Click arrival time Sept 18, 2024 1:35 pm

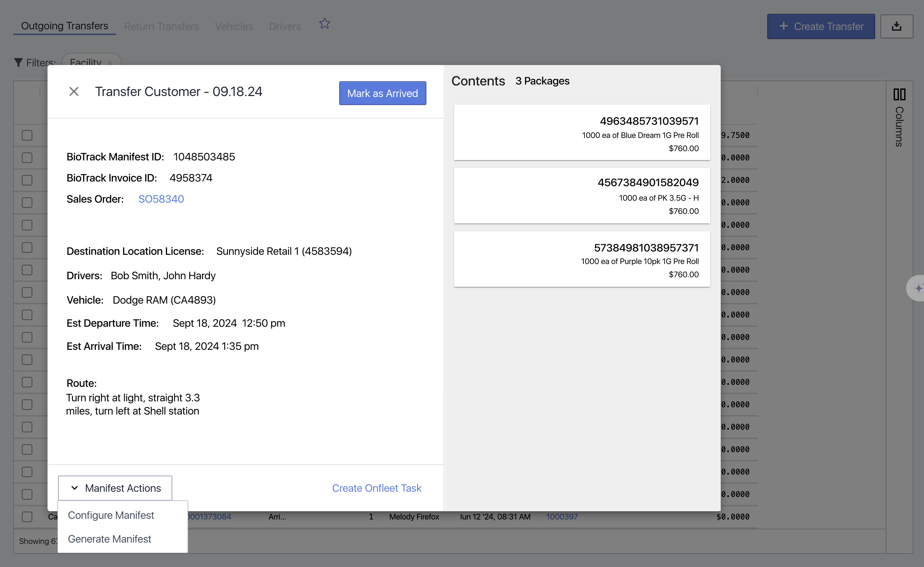pos(207,346)
